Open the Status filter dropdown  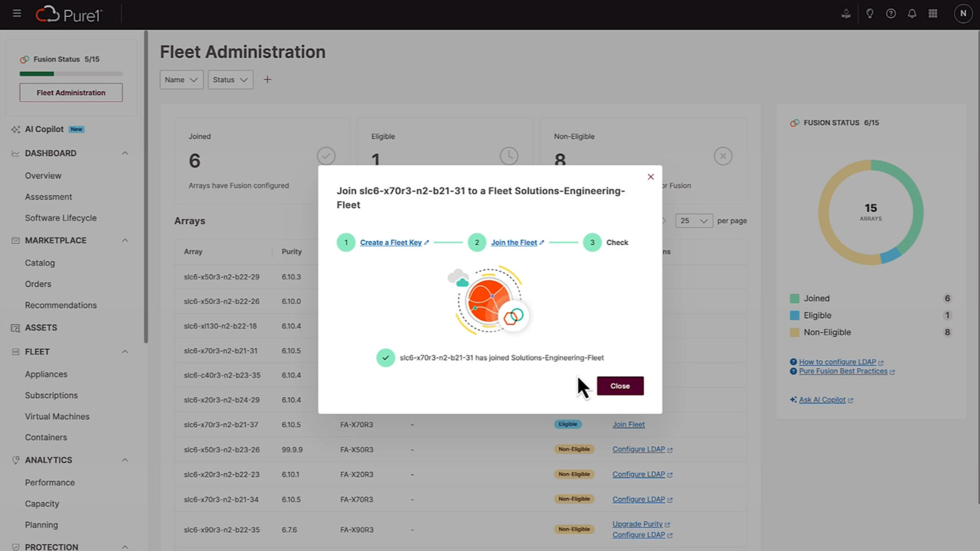click(x=230, y=79)
